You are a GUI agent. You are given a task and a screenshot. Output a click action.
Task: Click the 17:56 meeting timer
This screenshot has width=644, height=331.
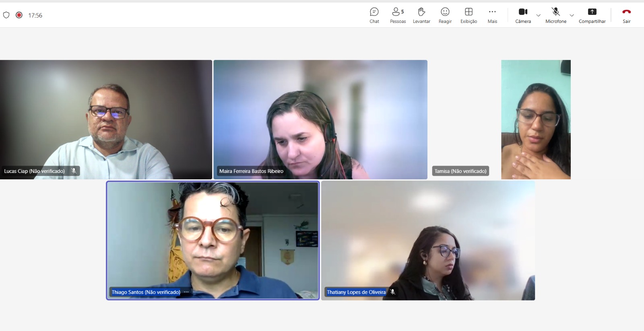coord(35,15)
